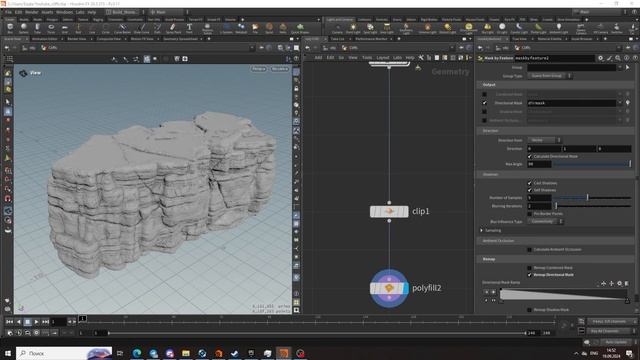
Task: Toggle the Combined Mask output checkbox
Action: [x=484, y=94]
